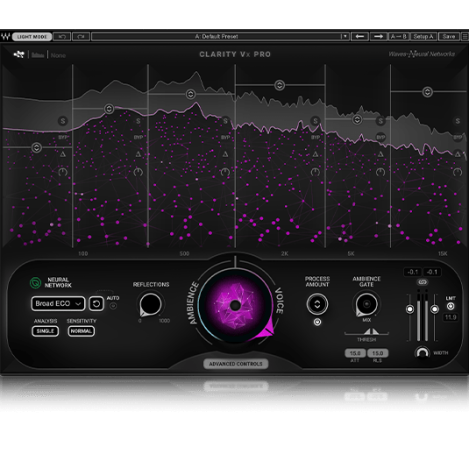Click the NORMAL sensitivity button
Viewport: 469px width, 469px height.
point(81,331)
